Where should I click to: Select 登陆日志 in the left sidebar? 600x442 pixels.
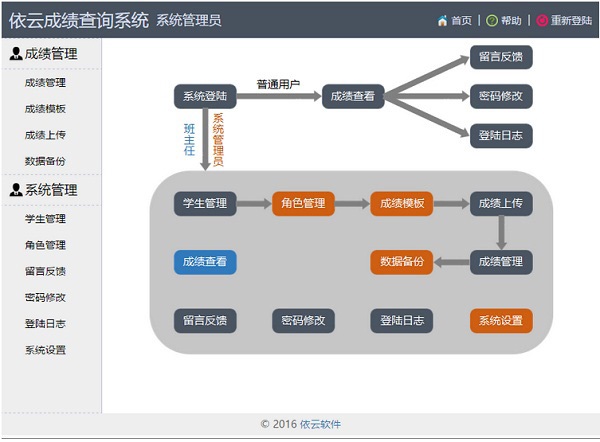pos(45,324)
